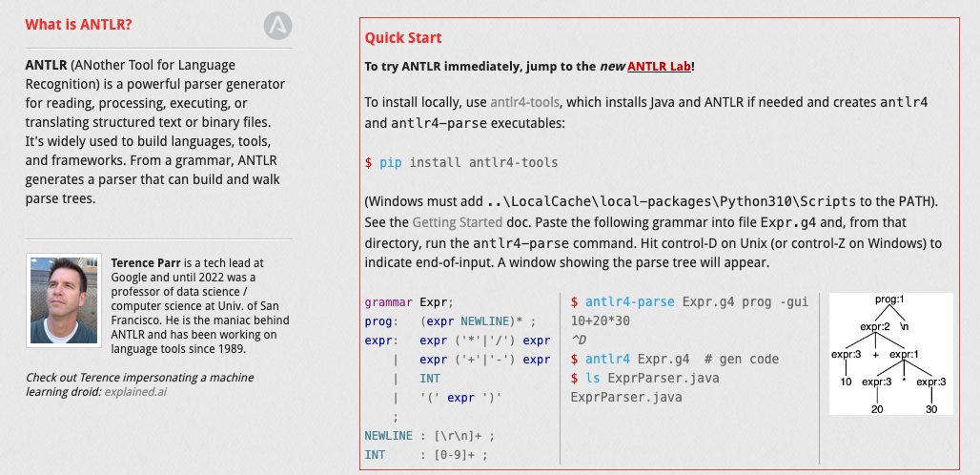Click the 10+20*30 input expression line

point(600,321)
